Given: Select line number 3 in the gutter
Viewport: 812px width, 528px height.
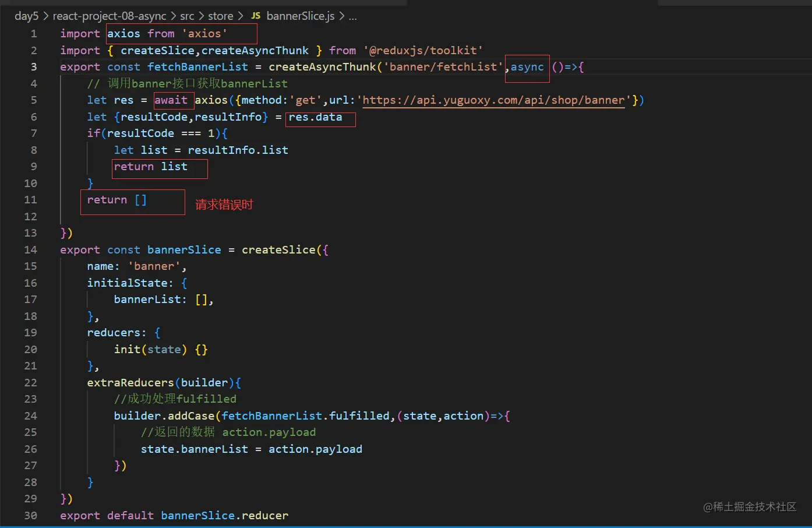Looking at the screenshot, I should click(34, 67).
